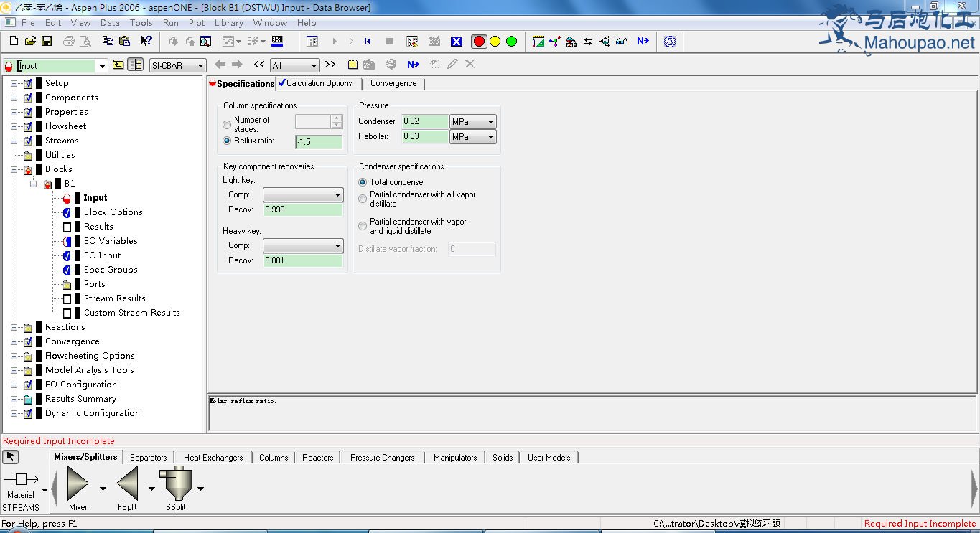Pick the FSplit block icon

pyautogui.click(x=127, y=483)
